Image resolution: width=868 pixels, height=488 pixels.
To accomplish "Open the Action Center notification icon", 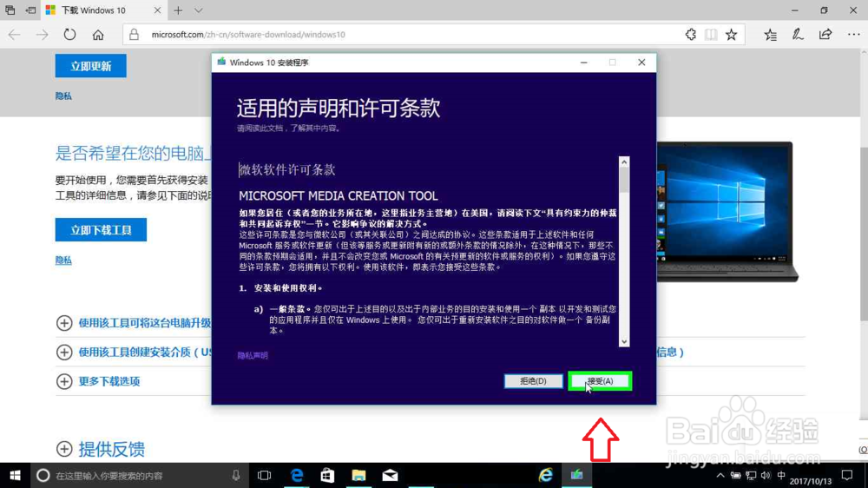I will (847, 475).
